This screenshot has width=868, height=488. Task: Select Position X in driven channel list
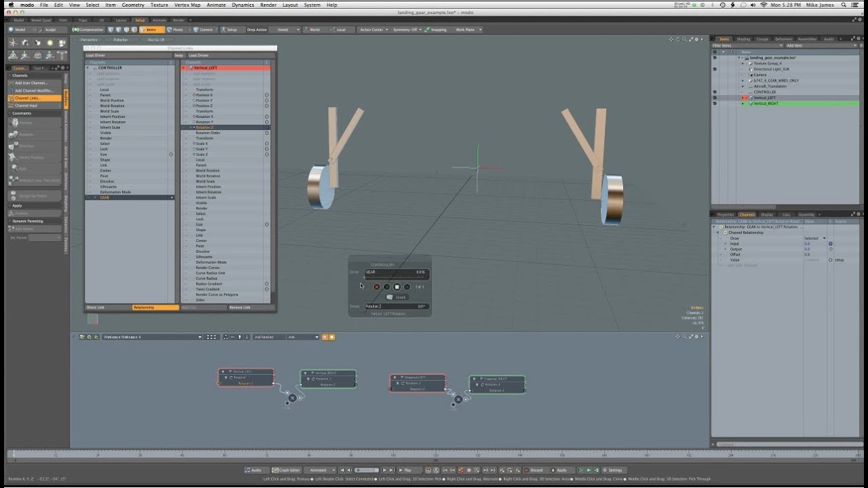pos(224,95)
